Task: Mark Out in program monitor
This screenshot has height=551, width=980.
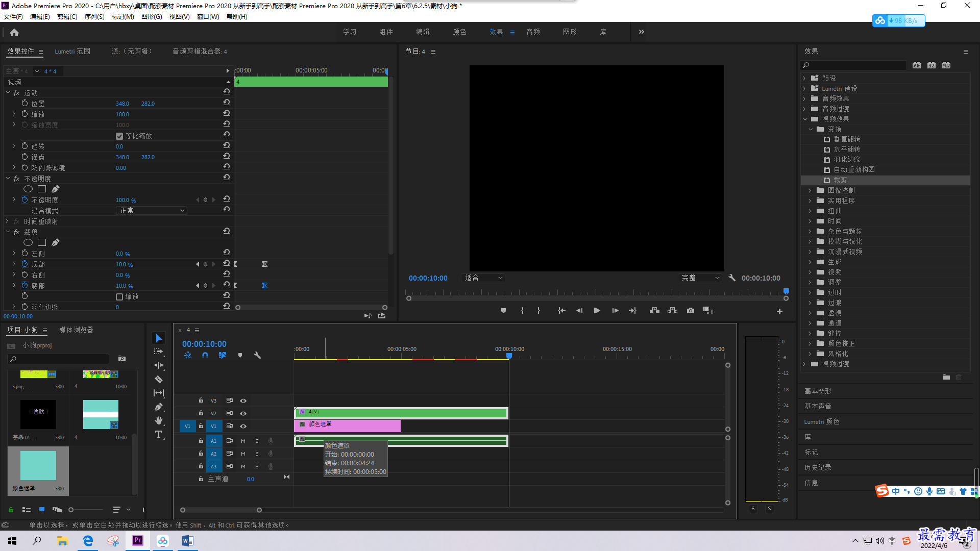Action: pos(538,311)
